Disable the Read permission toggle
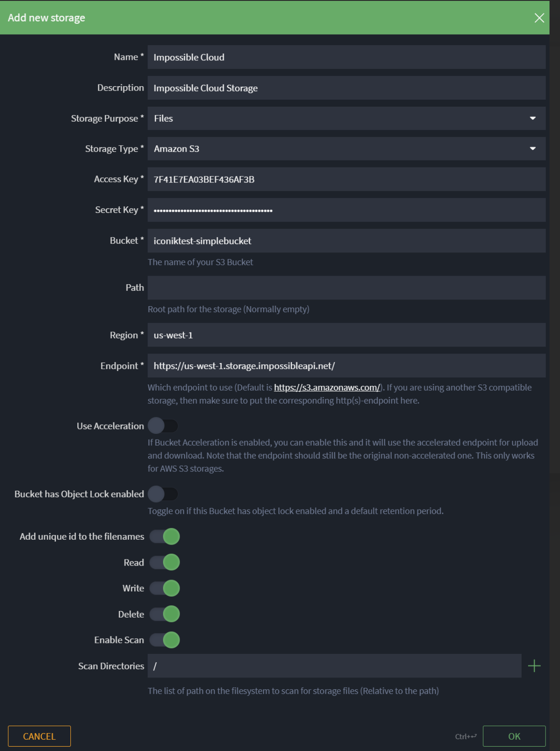Image resolution: width=560 pixels, height=751 pixels. [164, 562]
